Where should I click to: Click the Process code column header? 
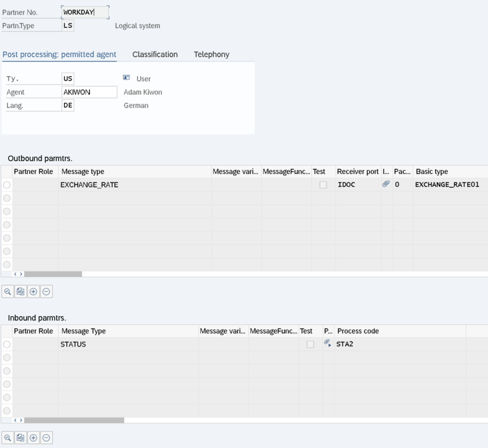click(400, 331)
